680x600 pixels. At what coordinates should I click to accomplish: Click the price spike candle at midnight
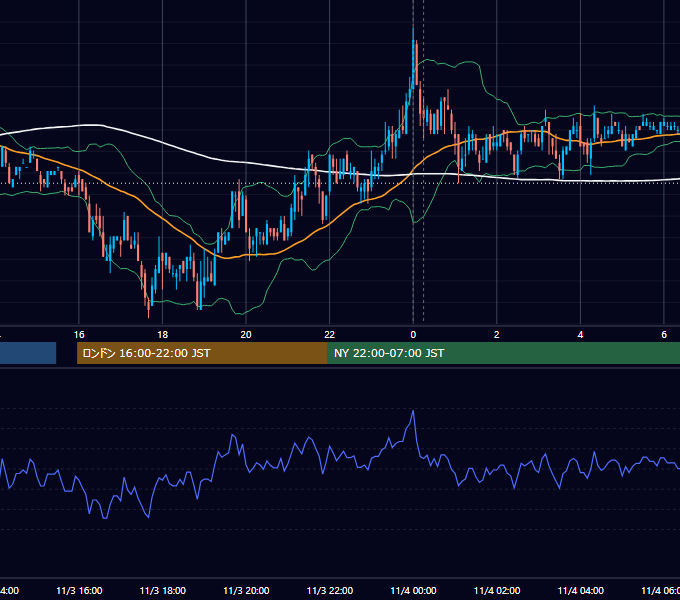(413, 61)
